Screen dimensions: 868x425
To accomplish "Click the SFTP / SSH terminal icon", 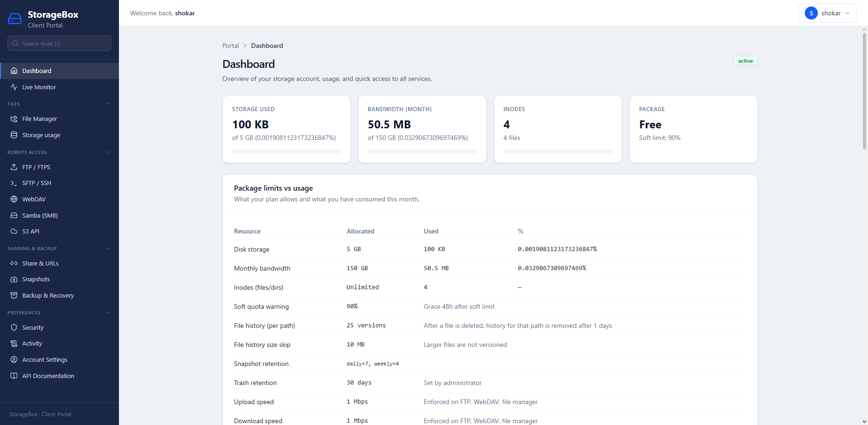I will click(14, 183).
